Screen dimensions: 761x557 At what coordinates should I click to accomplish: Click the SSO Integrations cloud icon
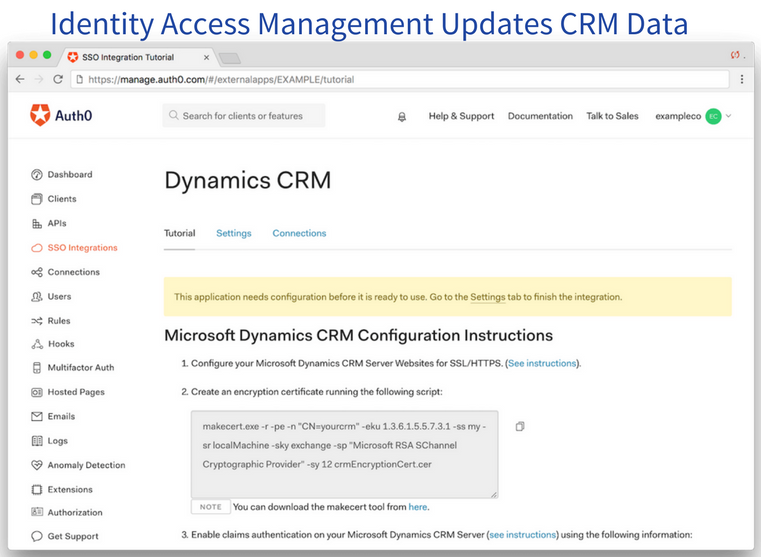coord(37,248)
